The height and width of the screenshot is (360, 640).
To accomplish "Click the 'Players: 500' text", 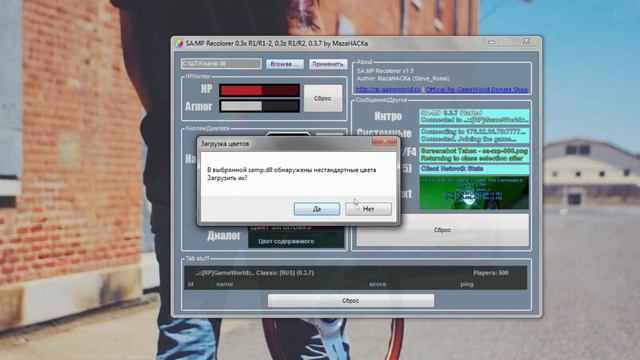I will (x=491, y=273).
